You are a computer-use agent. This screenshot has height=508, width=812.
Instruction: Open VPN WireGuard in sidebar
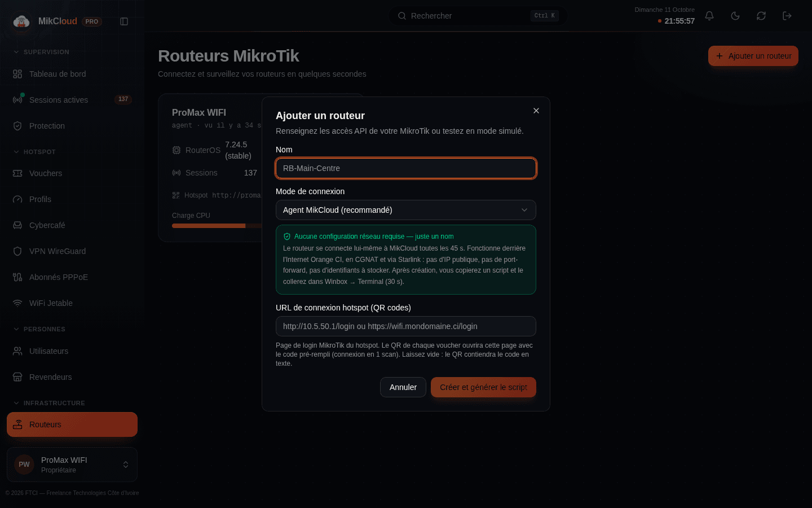(x=72, y=251)
